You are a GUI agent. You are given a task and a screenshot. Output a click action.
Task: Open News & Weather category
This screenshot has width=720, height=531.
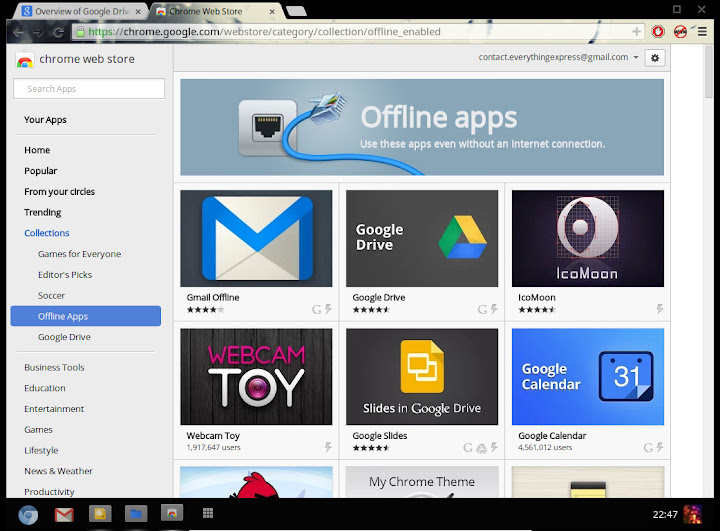point(58,471)
